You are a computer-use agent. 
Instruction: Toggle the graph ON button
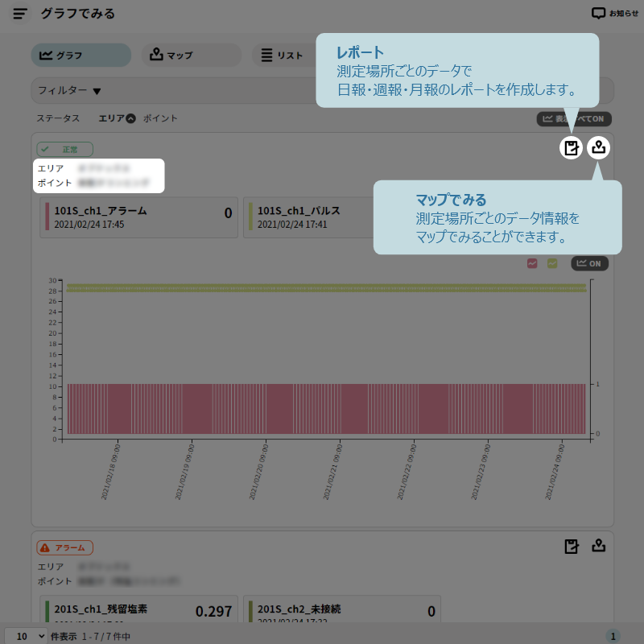(x=589, y=263)
